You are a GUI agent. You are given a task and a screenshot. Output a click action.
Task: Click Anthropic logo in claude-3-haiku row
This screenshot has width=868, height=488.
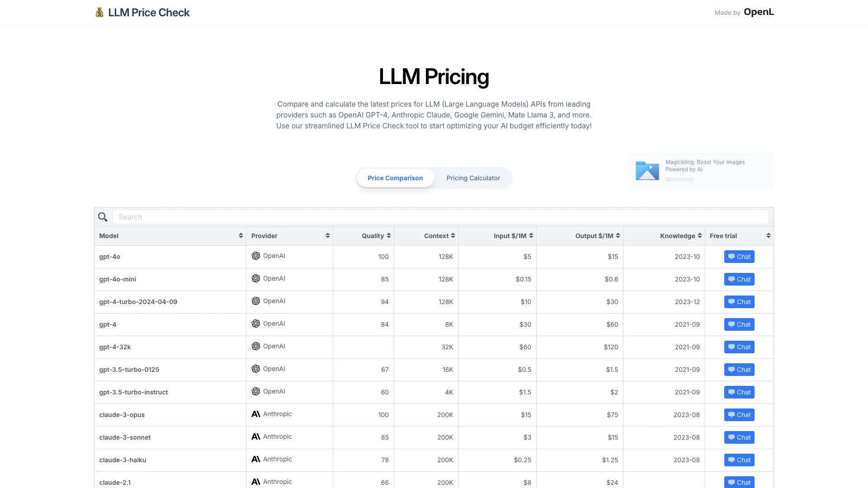point(256,459)
